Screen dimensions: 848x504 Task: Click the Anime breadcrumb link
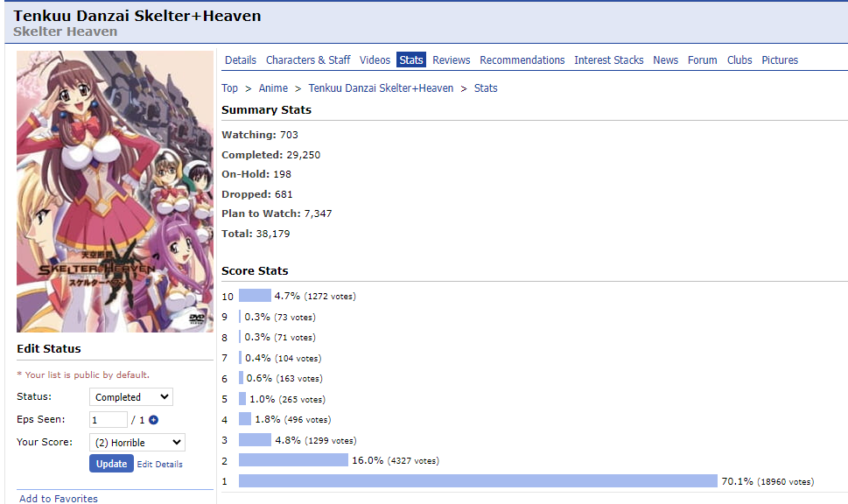tap(273, 88)
